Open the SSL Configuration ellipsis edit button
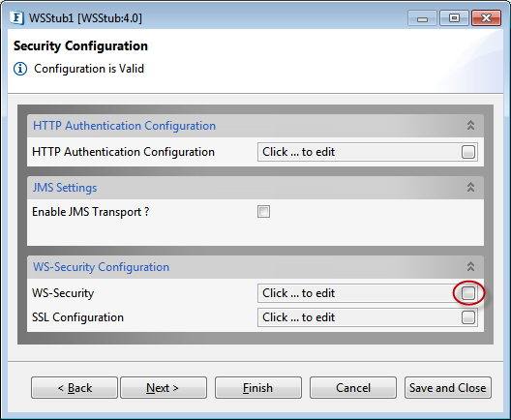511x420 pixels. pyautogui.click(x=468, y=317)
